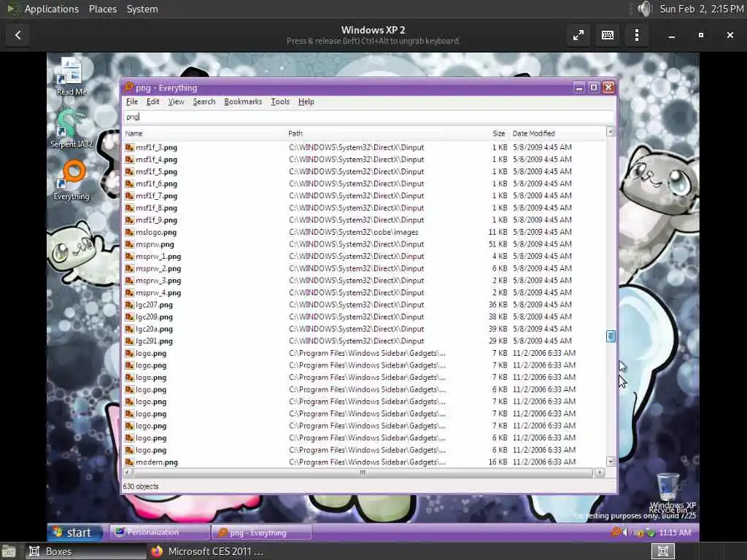The image size is (747, 560).
Task: Click the file icon of lgc207.png
Action: pyautogui.click(x=129, y=305)
